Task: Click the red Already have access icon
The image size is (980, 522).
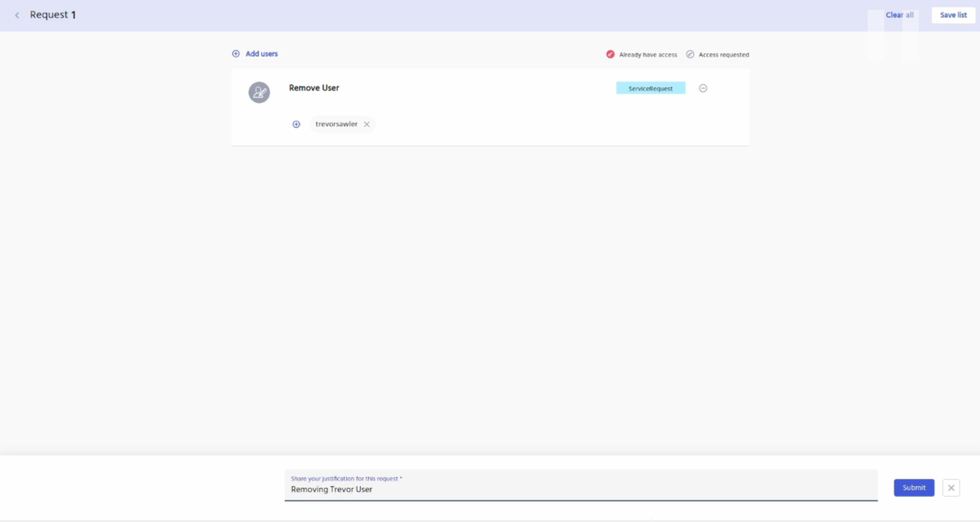Action: pos(610,54)
